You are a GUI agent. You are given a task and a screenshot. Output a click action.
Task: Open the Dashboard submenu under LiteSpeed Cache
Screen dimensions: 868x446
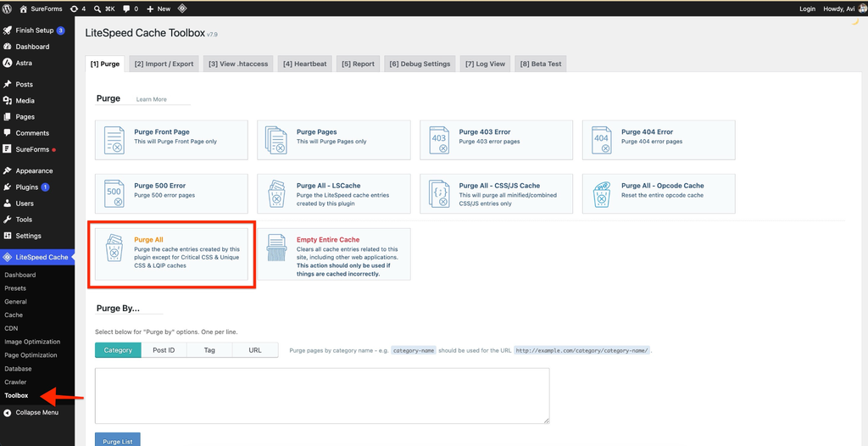click(x=20, y=275)
